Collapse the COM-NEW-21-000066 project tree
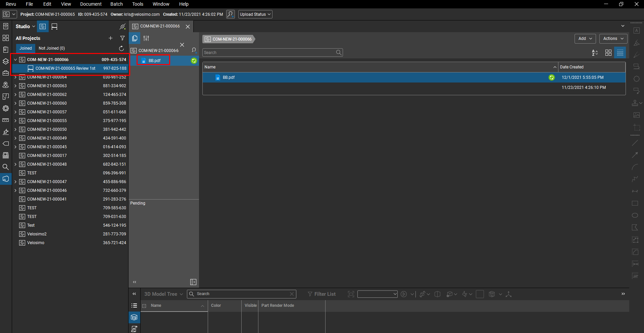Screen dimensions: 644x333 [x=15, y=60]
